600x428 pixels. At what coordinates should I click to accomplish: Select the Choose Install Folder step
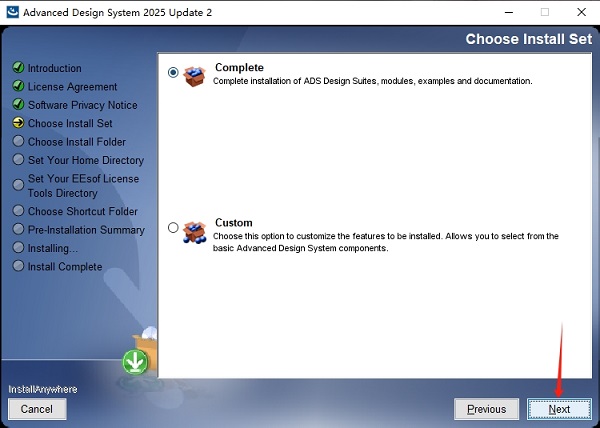(76, 142)
